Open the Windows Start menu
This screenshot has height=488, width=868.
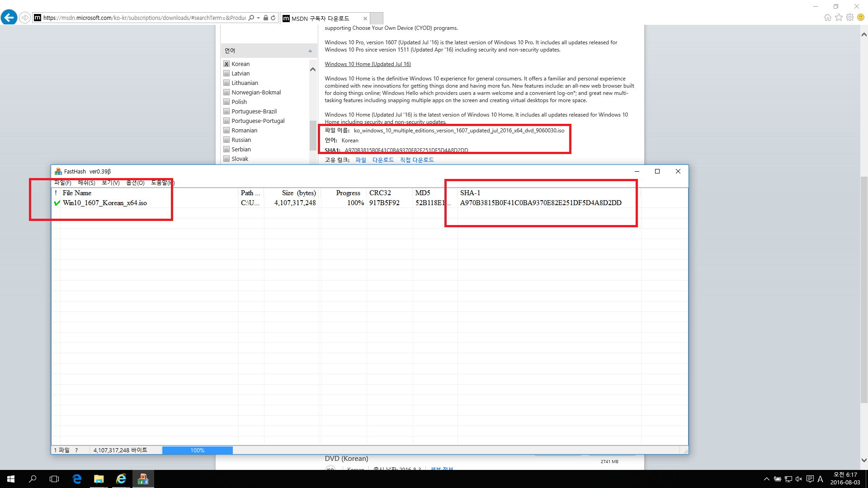point(11,479)
